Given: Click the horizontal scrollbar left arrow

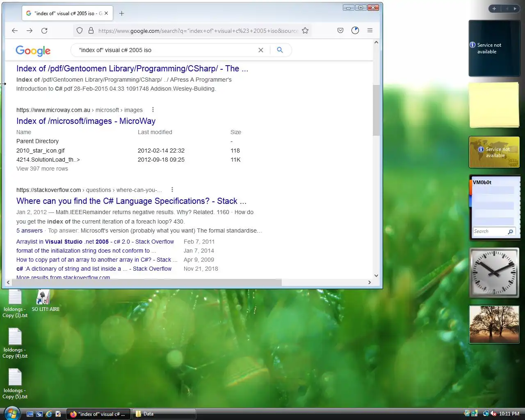Looking at the screenshot, I should pos(8,282).
